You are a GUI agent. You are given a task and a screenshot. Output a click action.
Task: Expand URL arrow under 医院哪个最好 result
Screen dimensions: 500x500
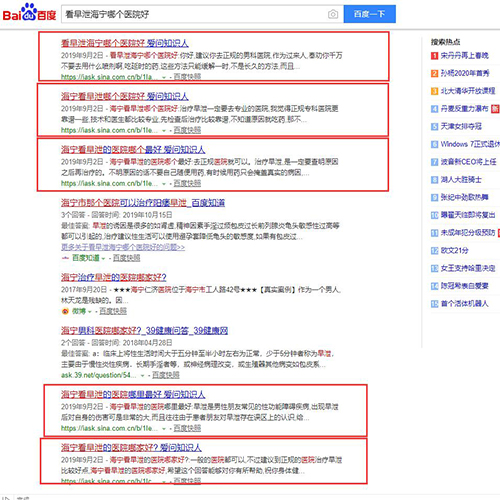click(164, 184)
